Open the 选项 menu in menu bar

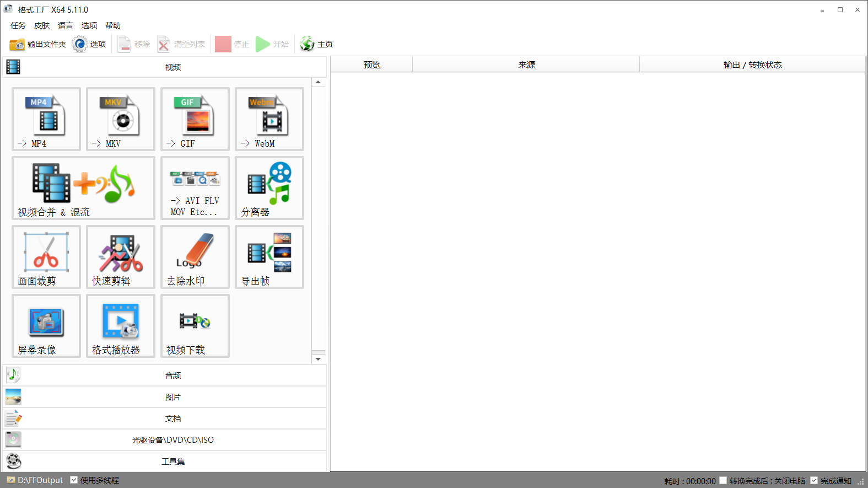pos(89,25)
